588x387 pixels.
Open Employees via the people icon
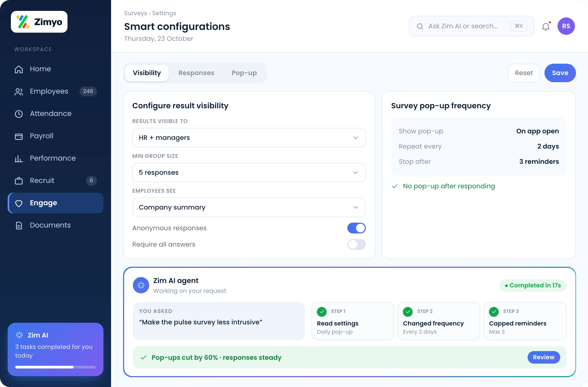coord(19,92)
